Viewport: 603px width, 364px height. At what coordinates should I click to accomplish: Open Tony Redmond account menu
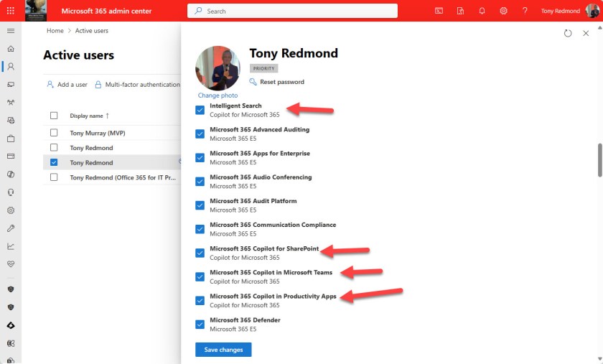569,11
